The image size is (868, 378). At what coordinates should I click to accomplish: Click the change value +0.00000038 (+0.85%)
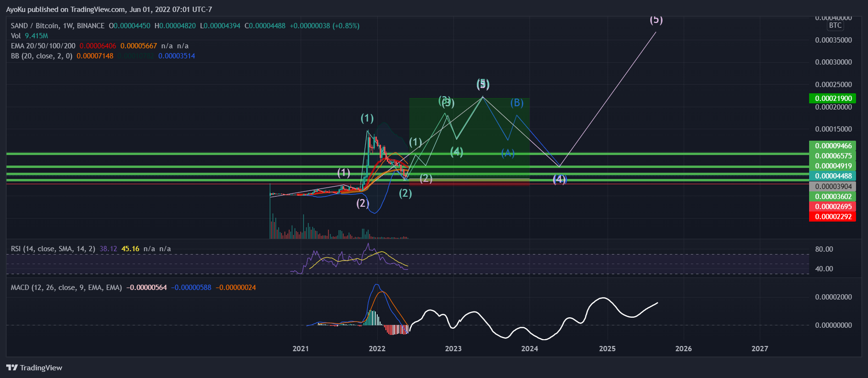pyautogui.click(x=325, y=26)
